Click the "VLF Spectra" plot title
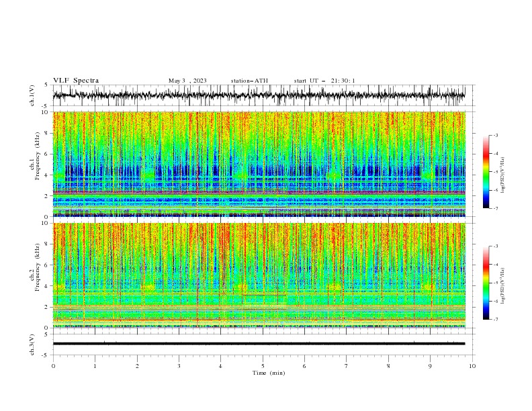Screen dimensions: 532x411 click(76, 81)
